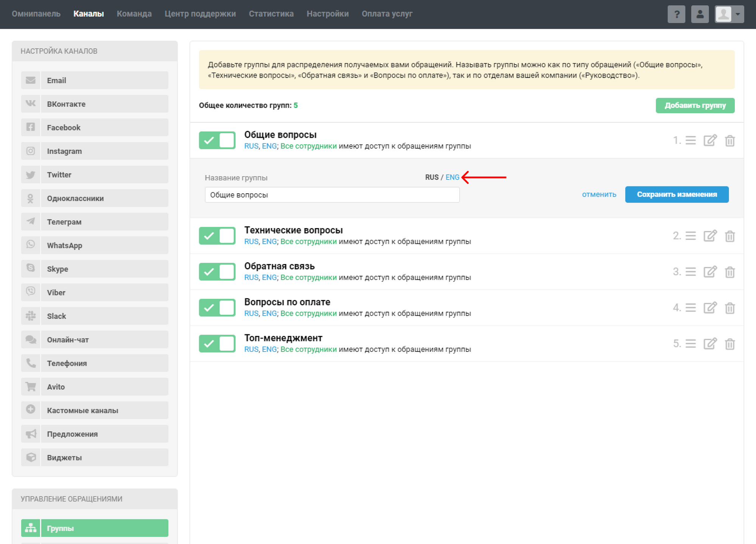Edit the Вопросы по оплате group
This screenshot has height=544, width=756.
710,308
